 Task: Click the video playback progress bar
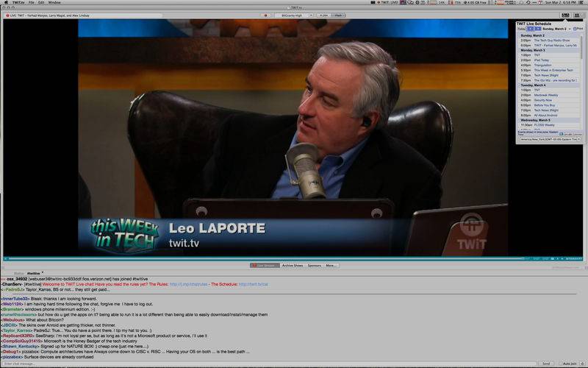265,259
